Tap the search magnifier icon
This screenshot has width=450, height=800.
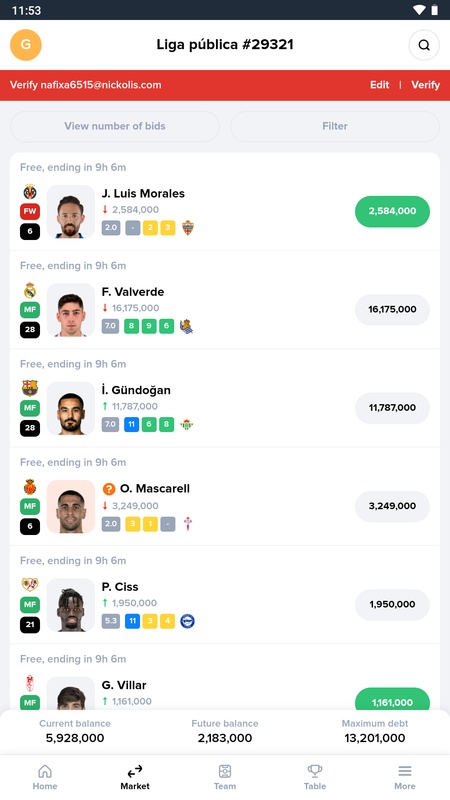click(x=424, y=45)
